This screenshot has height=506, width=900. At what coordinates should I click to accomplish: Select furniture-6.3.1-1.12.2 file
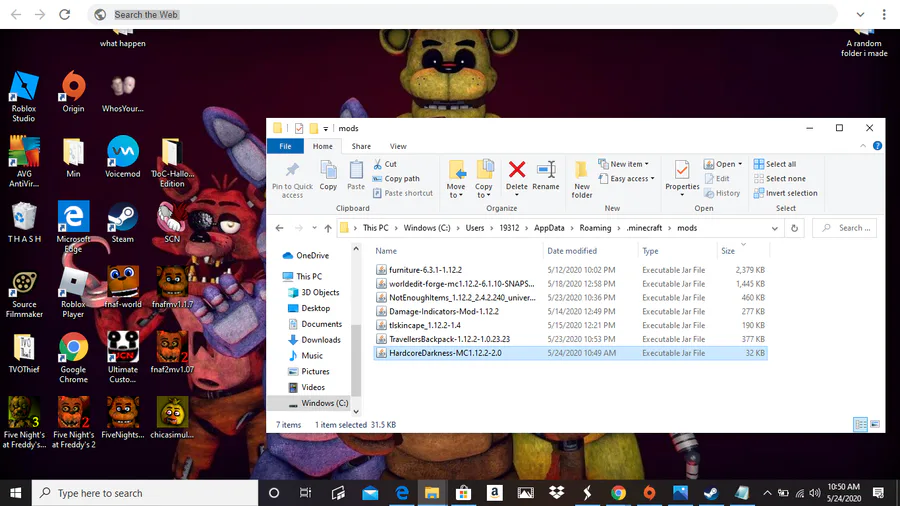click(571, 270)
